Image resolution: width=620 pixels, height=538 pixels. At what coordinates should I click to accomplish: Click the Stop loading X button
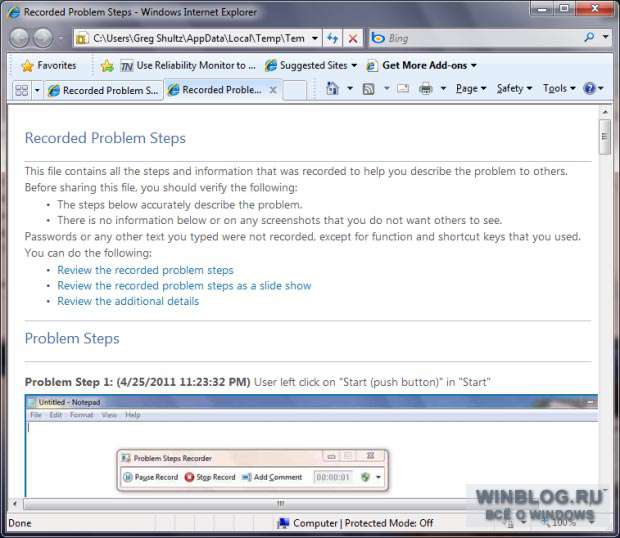pos(353,38)
